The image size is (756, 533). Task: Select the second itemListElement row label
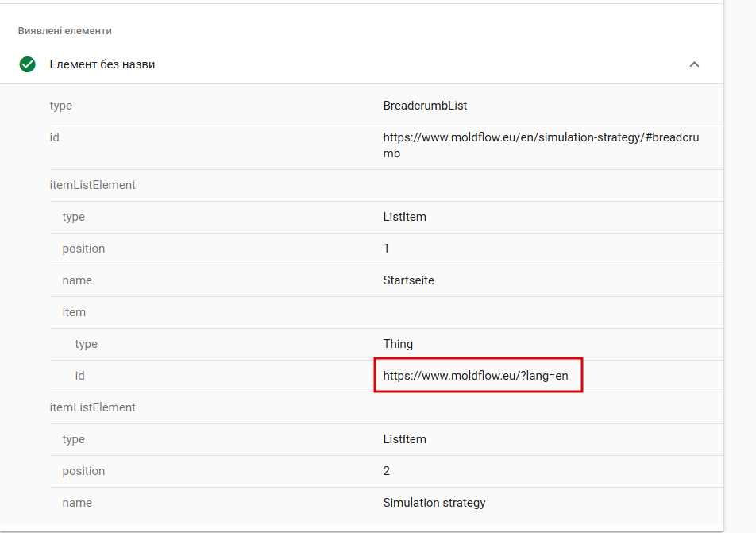point(93,407)
